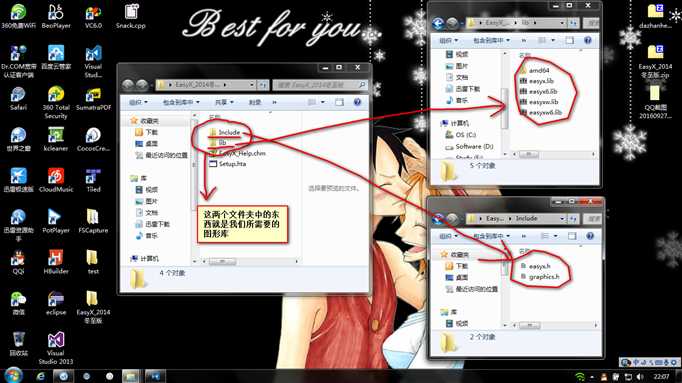Viewport: 682px width, 383px height.
Task: Open the kcleaner desktop icon
Action: point(56,140)
